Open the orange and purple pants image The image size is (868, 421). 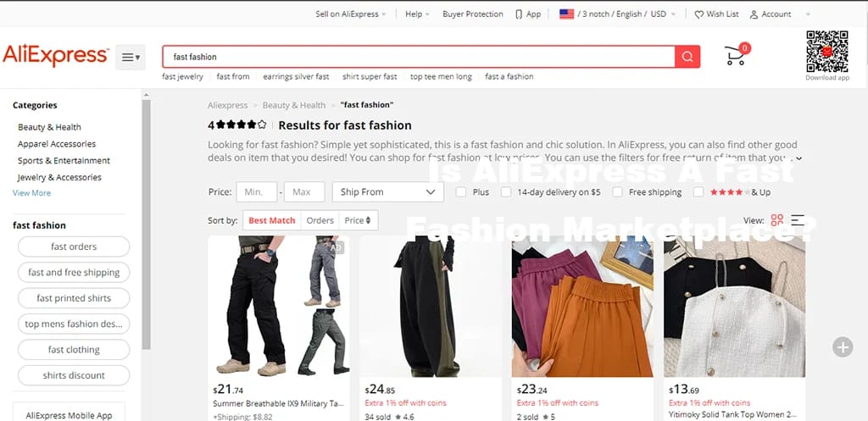(582, 307)
